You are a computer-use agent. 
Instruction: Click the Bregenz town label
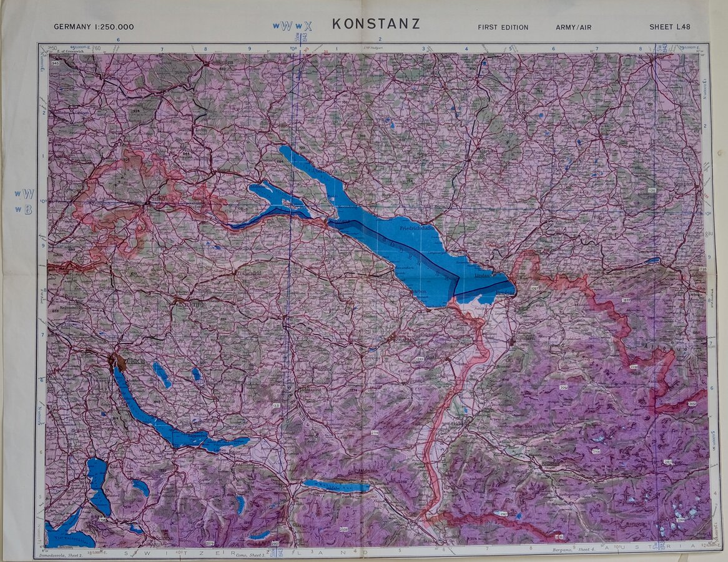click(504, 292)
